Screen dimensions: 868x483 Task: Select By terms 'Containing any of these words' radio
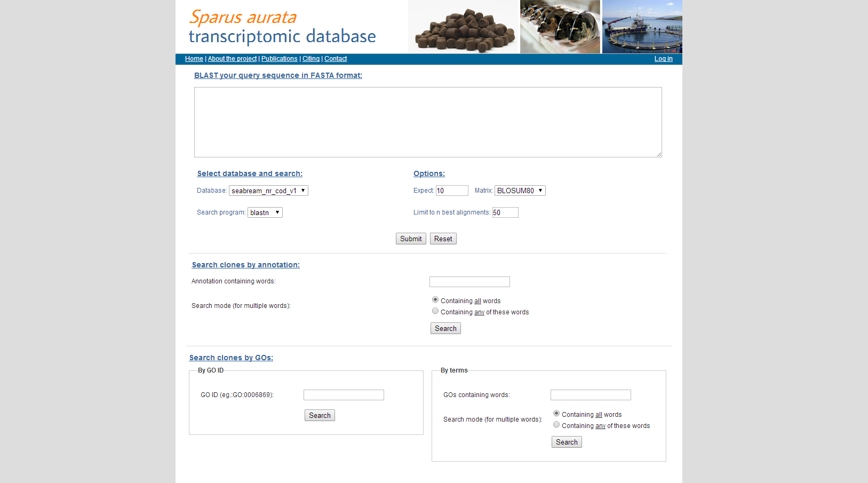[x=556, y=425]
